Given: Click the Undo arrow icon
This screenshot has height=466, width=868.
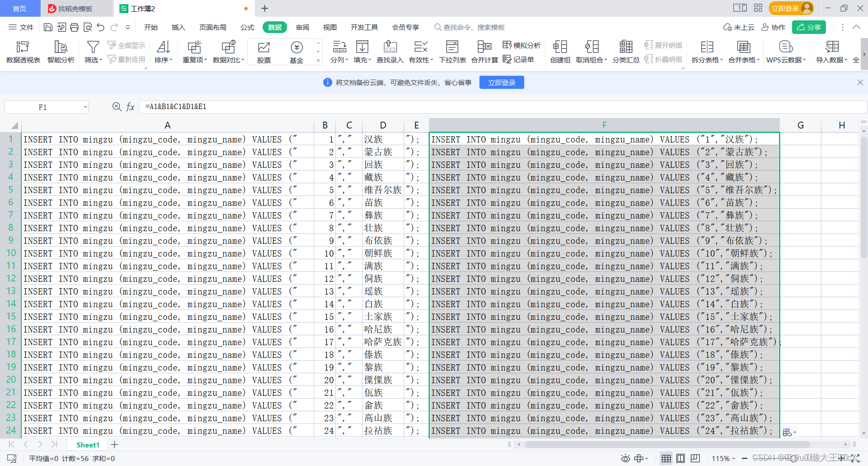Looking at the screenshot, I should pos(100,27).
